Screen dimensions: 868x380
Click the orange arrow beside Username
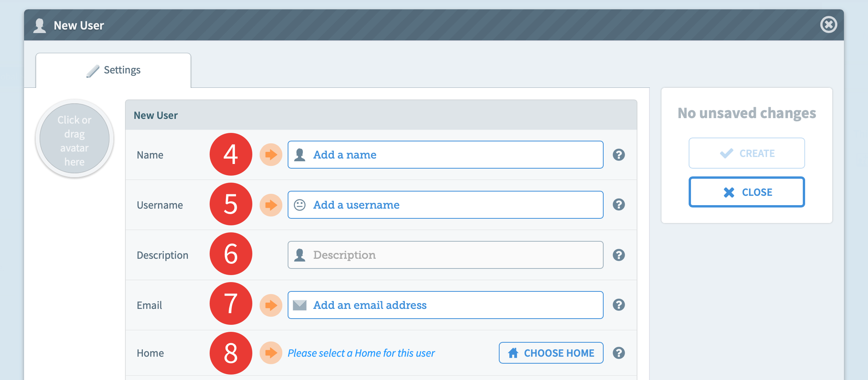(x=271, y=205)
